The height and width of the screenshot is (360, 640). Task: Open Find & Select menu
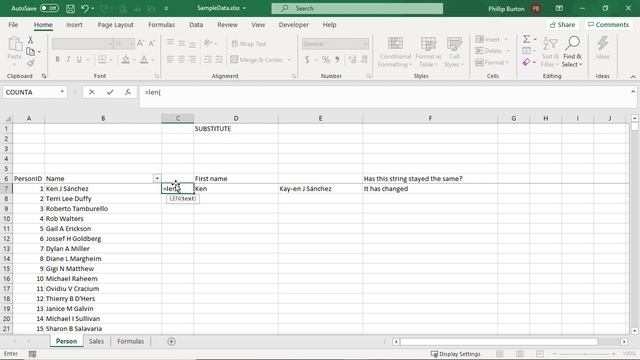[572, 52]
